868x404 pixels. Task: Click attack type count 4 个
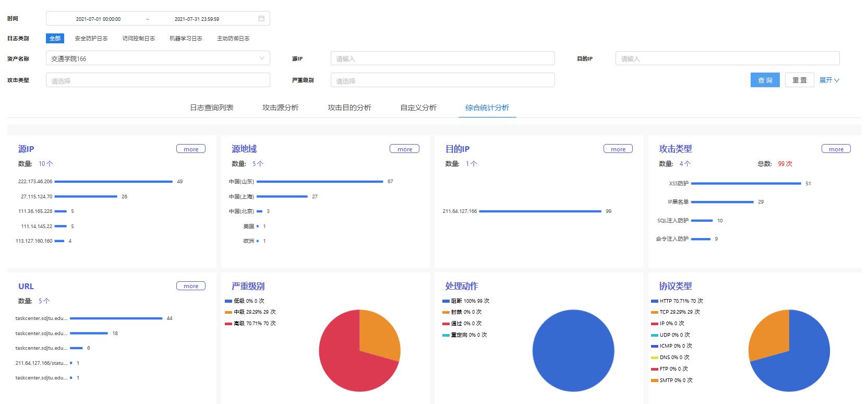pos(685,164)
